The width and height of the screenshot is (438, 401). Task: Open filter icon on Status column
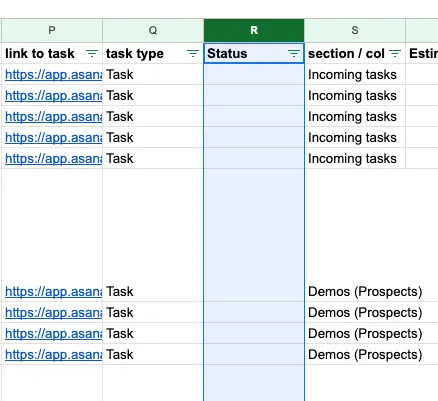coord(294,53)
